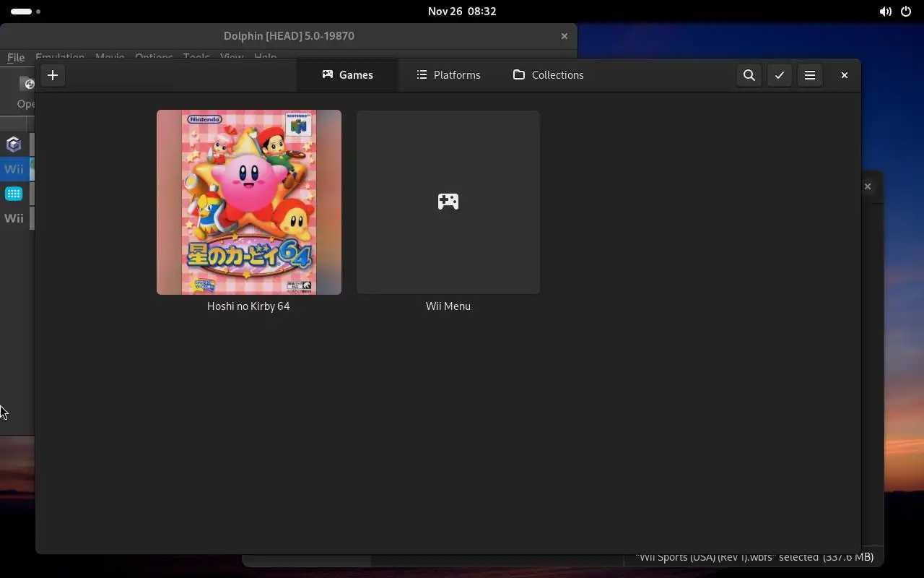Toggle selection mode checkmark button
This screenshot has width=924, height=578.
tap(780, 75)
